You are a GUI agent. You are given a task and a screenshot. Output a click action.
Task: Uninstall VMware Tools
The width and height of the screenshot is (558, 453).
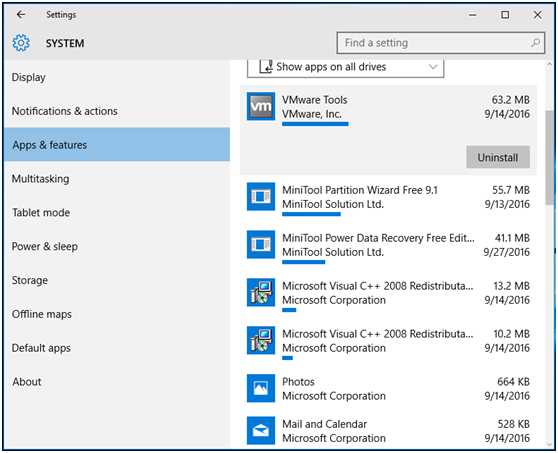pos(498,157)
